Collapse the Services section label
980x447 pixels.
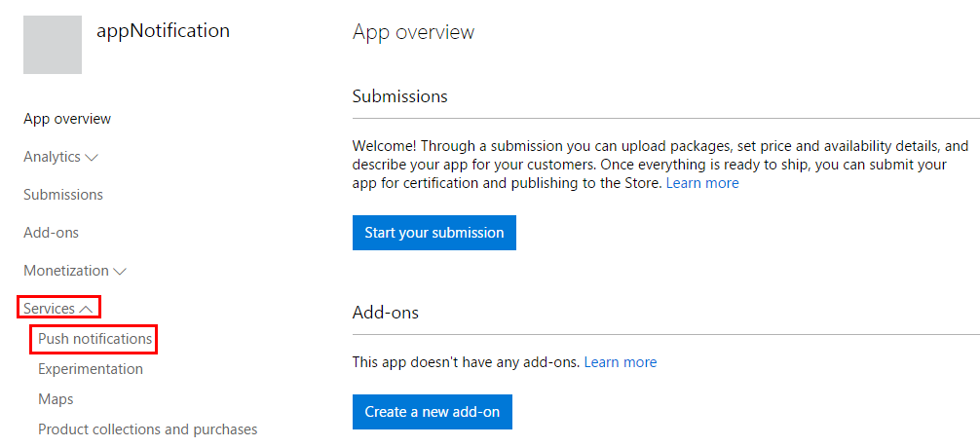50,309
